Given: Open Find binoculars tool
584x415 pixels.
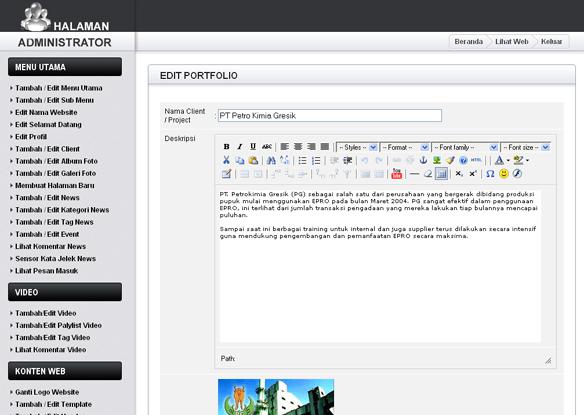Looking at the screenshot, I should point(271,160).
